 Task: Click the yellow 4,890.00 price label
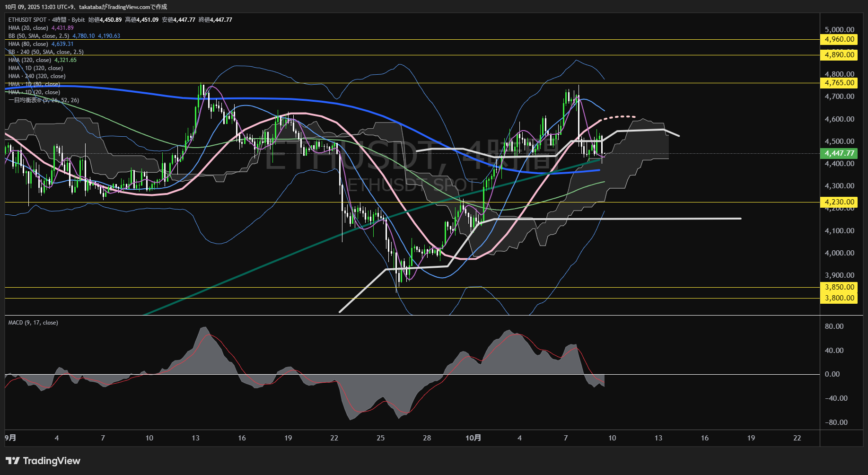[x=839, y=55]
